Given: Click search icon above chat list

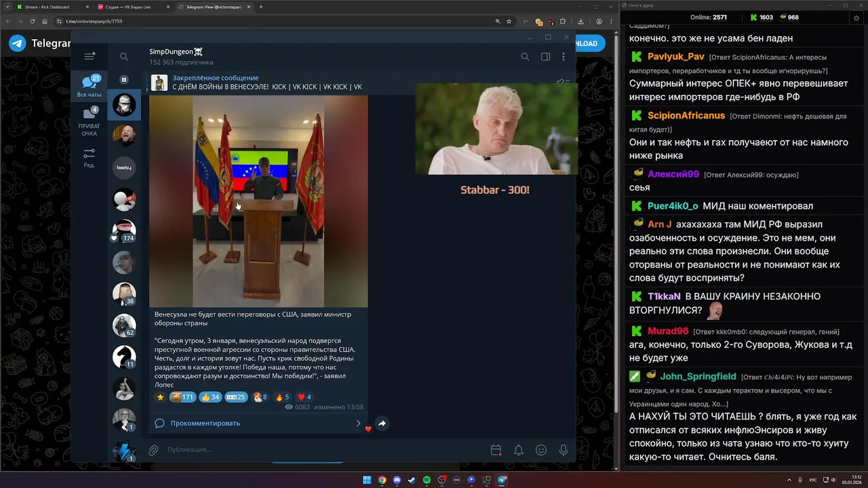Looking at the screenshot, I should (x=124, y=57).
